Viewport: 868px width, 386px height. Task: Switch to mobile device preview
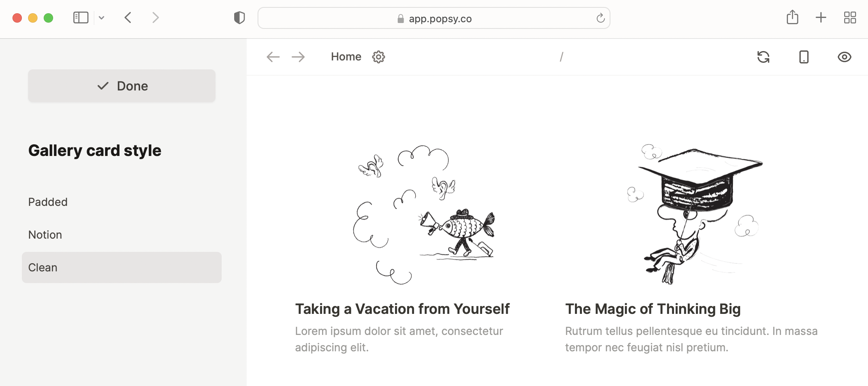[x=804, y=57]
